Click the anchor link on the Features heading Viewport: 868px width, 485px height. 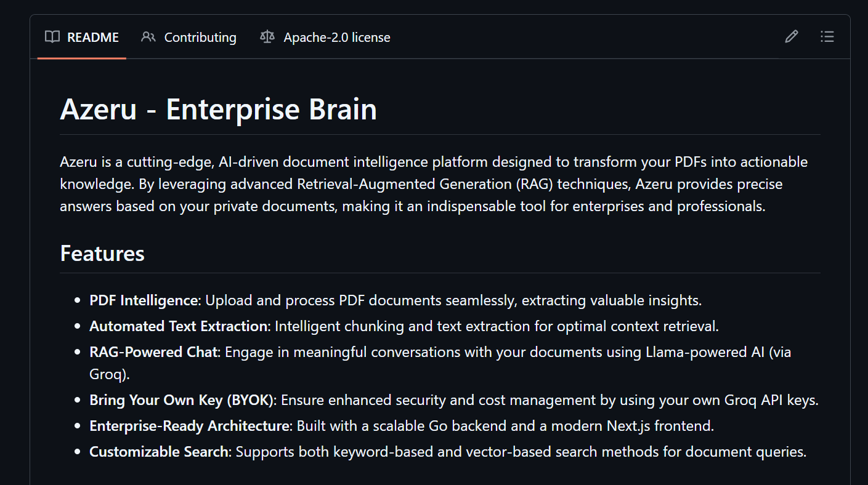(49, 253)
